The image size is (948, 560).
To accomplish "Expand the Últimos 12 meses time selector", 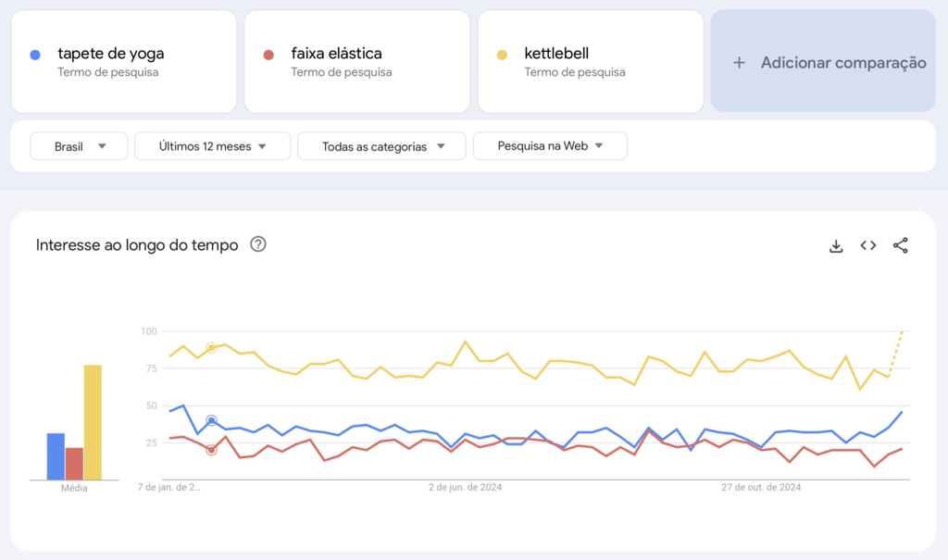I will [x=212, y=145].
